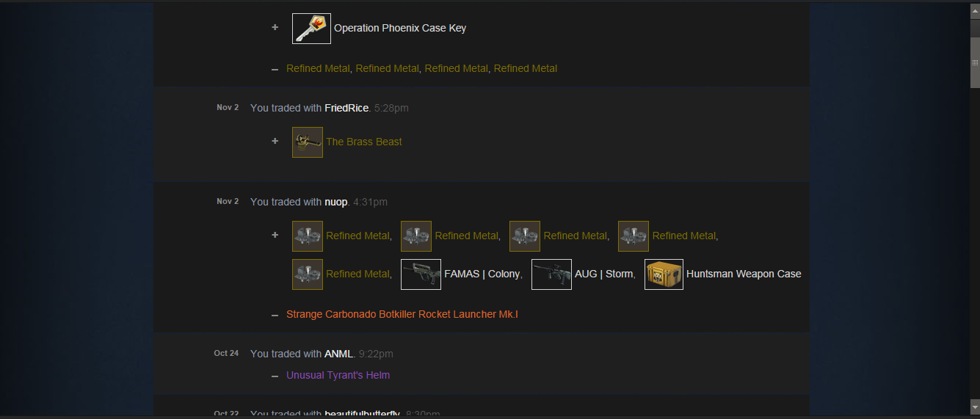Select the last Refined Metal icon in first row
Screen dimensions: 980x419
pyautogui.click(x=634, y=236)
